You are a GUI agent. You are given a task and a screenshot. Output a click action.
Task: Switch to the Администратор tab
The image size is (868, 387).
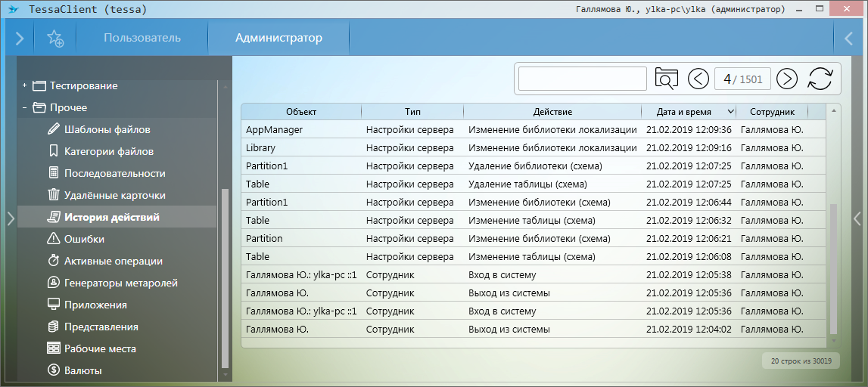(278, 38)
